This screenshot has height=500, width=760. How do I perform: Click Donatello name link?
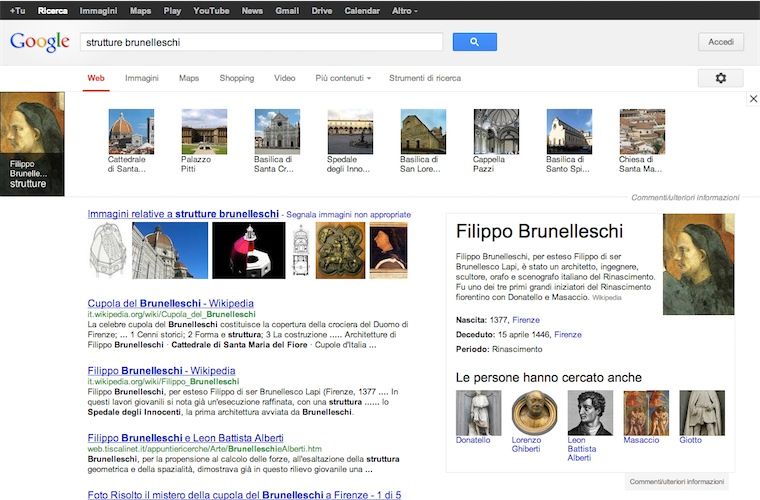(x=473, y=440)
